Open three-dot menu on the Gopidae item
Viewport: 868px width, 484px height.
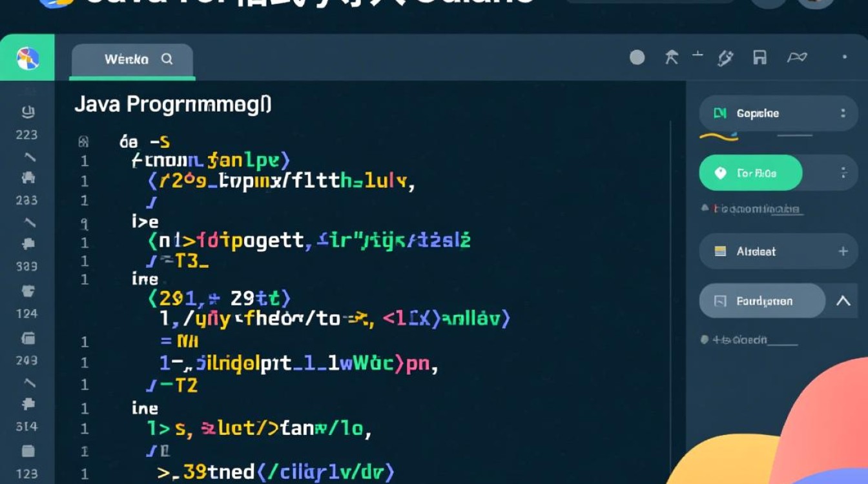[843, 114]
